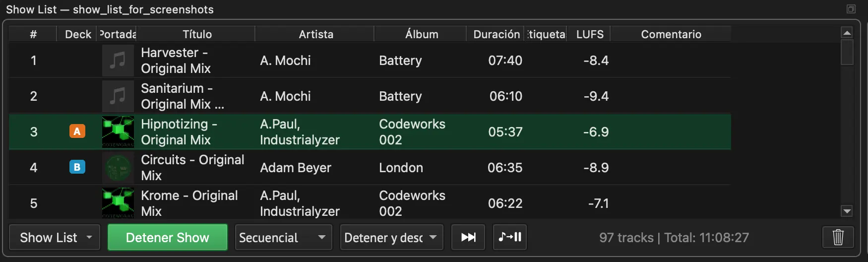Click the orange Deck A badge

click(x=77, y=131)
